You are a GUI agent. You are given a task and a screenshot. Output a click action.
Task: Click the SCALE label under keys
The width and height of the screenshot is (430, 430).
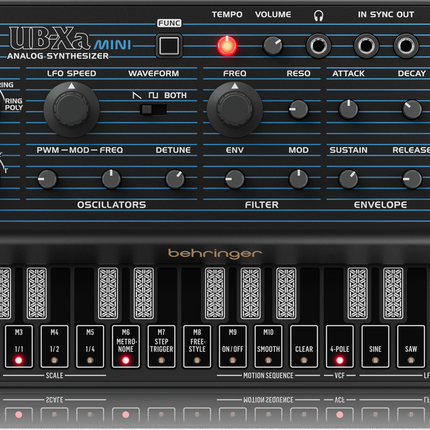54,376
